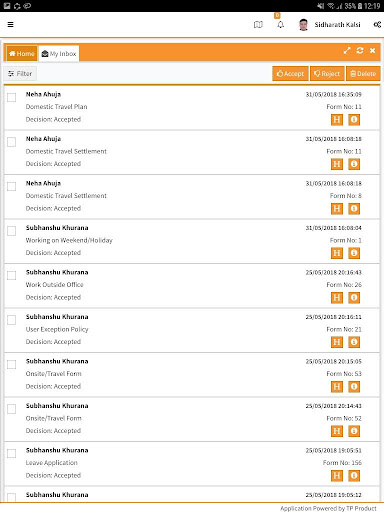Image resolution: width=384 pixels, height=512 pixels.
Task: Click the Delete button
Action: pos(363,74)
